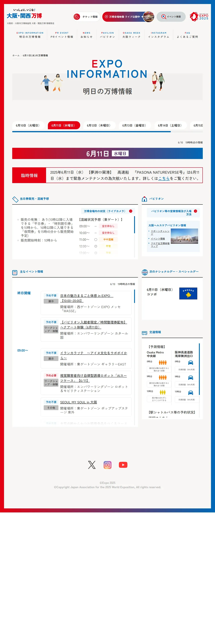Click the EXPO 2025 logo
This screenshot has height=644, width=215.
click(199, 17)
